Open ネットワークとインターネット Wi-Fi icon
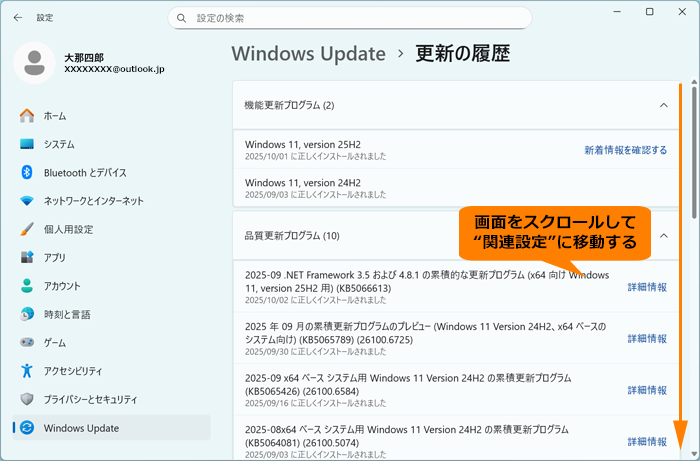The width and height of the screenshot is (700, 461). tap(27, 201)
